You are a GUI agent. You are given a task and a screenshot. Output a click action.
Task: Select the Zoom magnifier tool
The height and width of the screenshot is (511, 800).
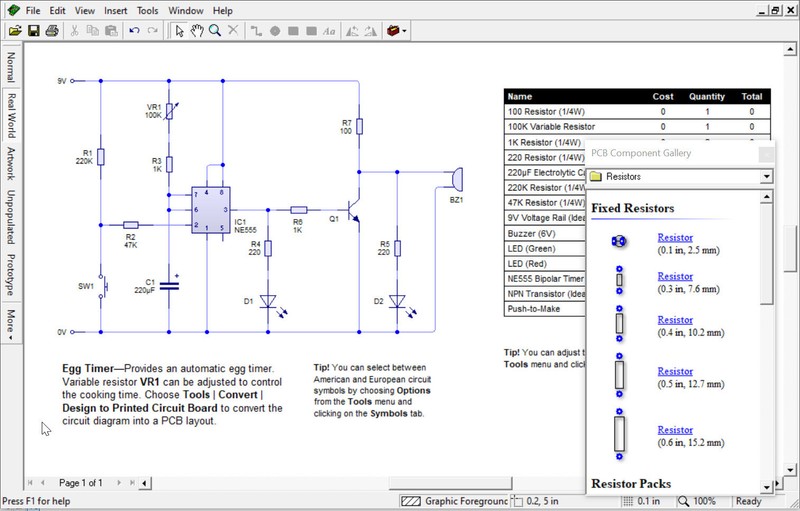click(215, 31)
